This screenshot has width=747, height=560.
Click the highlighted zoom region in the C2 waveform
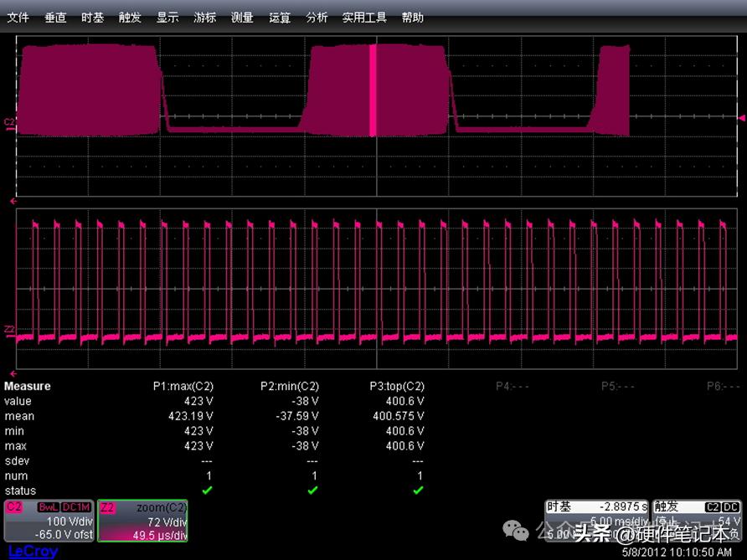pyautogui.click(x=373, y=90)
